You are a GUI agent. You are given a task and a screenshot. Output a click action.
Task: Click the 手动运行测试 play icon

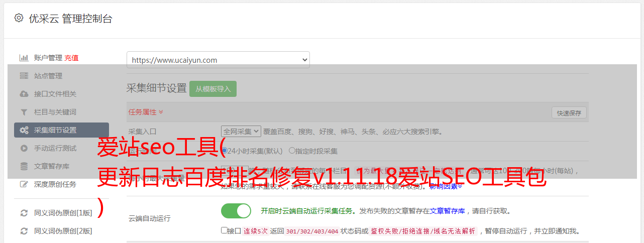click(24, 148)
